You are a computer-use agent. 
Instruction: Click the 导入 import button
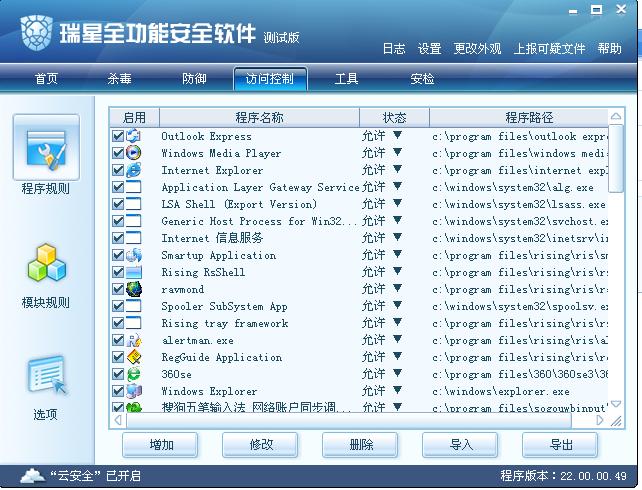pyautogui.click(x=460, y=445)
